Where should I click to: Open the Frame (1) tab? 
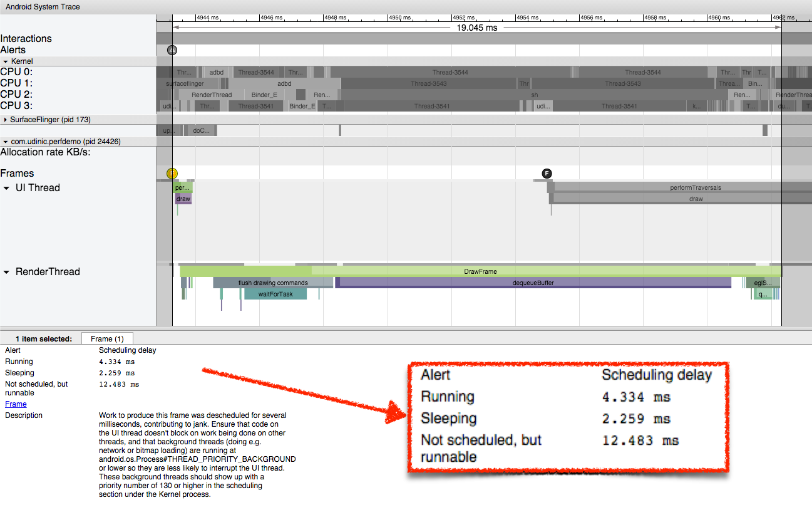pos(107,339)
